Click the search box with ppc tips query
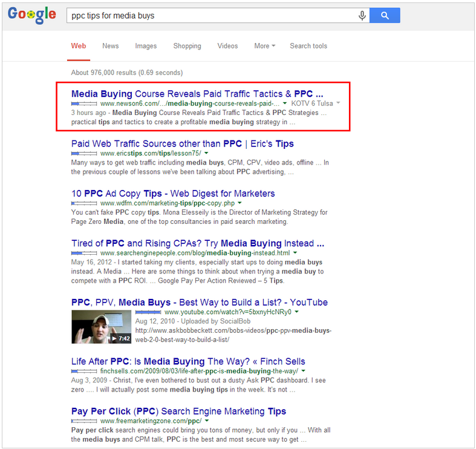 coord(218,16)
